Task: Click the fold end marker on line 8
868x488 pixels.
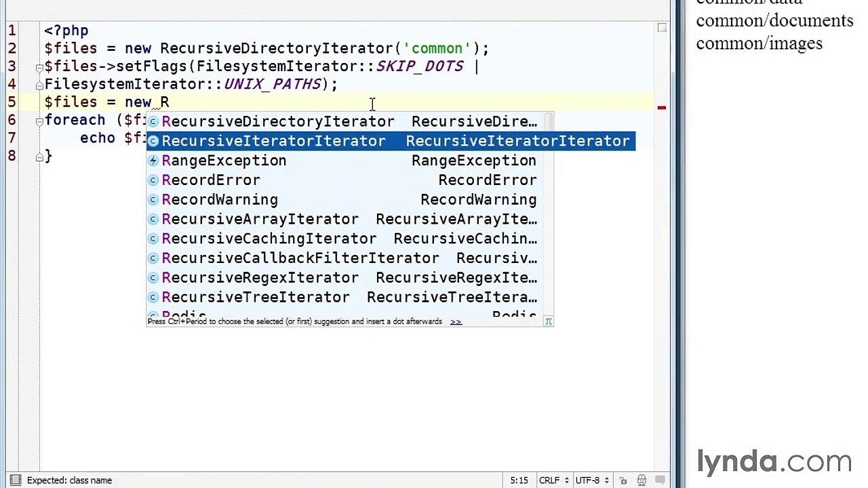Action: 39,156
